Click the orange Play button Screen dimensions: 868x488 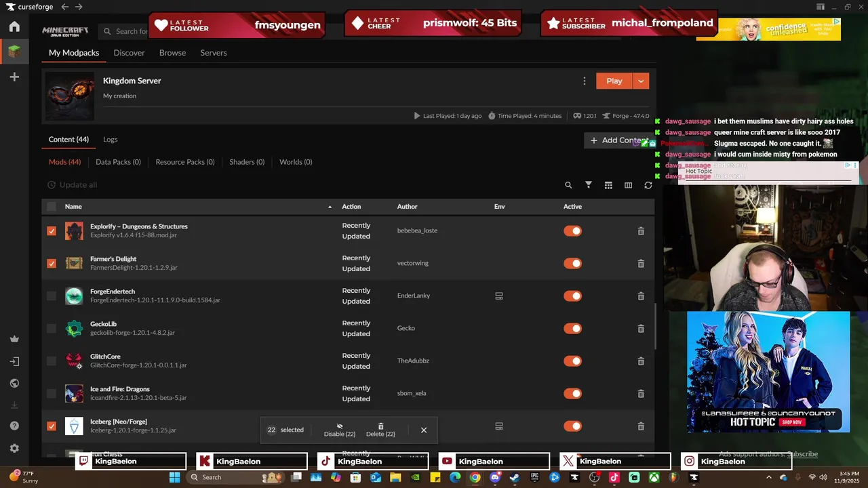(614, 81)
